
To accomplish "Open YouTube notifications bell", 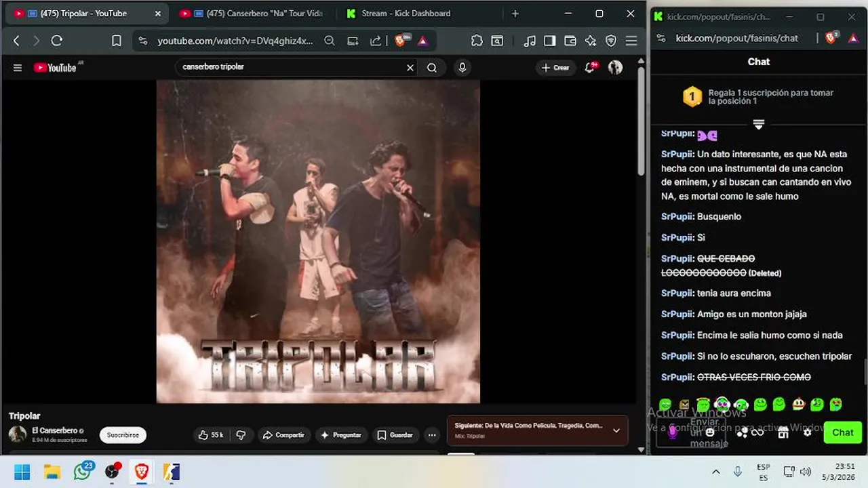I will 590,67.
